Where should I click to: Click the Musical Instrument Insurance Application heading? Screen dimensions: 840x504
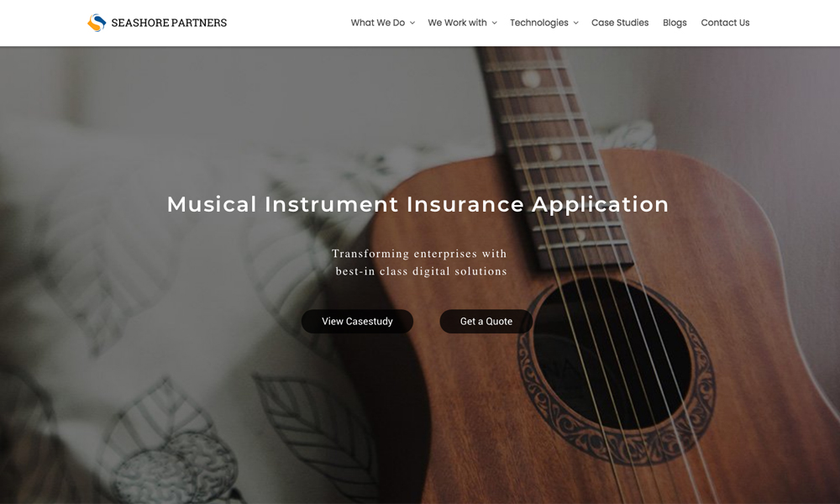[417, 204]
